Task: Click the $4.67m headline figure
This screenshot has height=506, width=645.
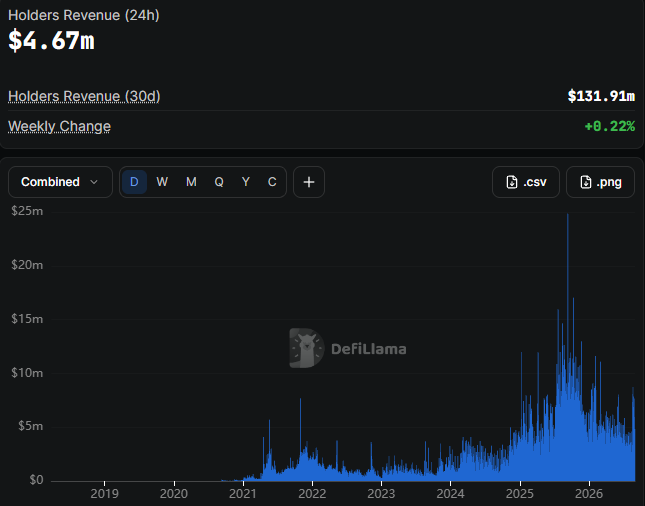Action: tap(51, 40)
